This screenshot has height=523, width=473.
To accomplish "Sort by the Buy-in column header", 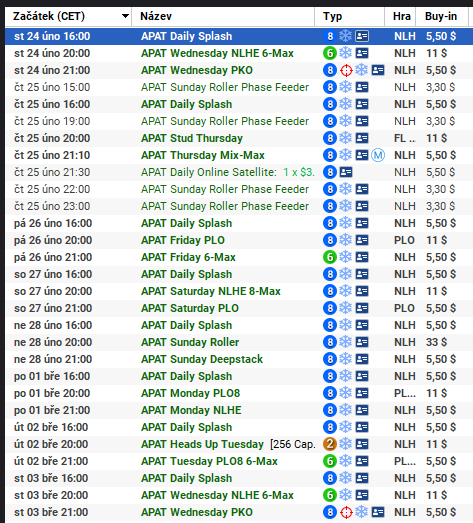I will (441, 16).
